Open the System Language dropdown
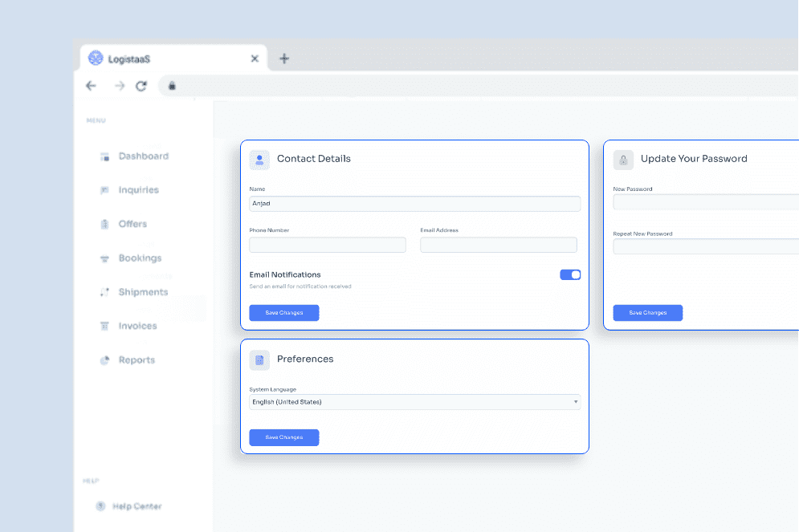Image resolution: width=799 pixels, height=532 pixels. pos(414,402)
